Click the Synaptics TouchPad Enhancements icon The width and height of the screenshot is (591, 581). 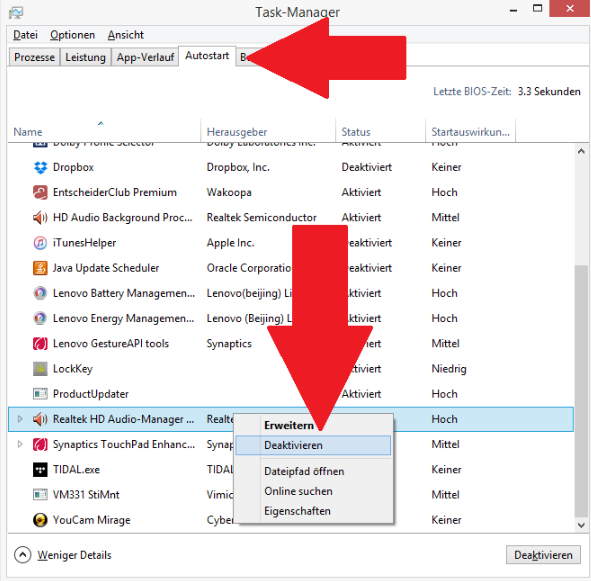pos(40,445)
